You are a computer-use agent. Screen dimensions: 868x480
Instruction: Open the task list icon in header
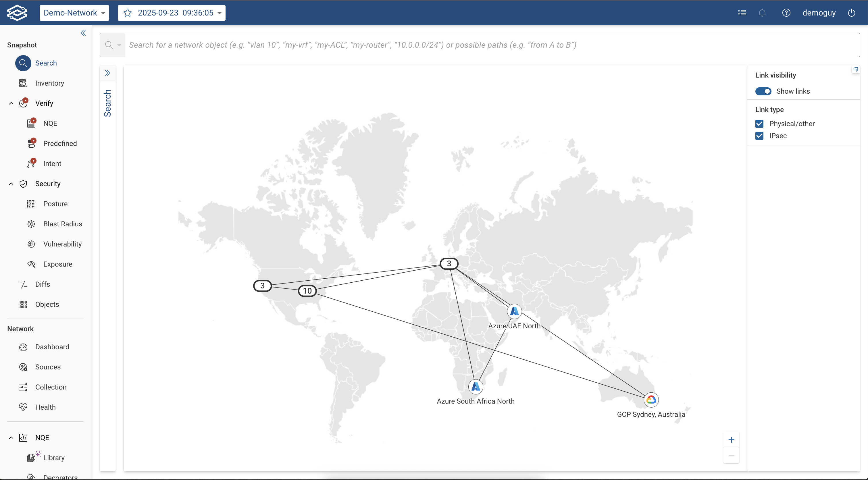pos(742,13)
